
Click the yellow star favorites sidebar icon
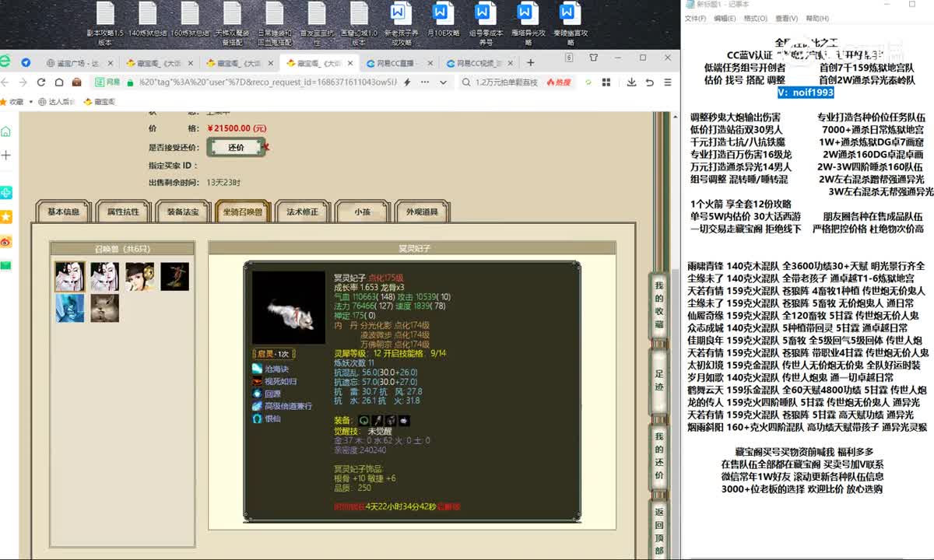tap(6, 216)
